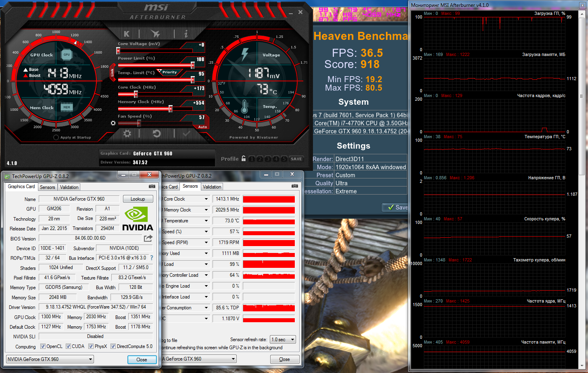Toggle the Link button between power and temp limits
The image size is (588, 373).
tap(113, 73)
